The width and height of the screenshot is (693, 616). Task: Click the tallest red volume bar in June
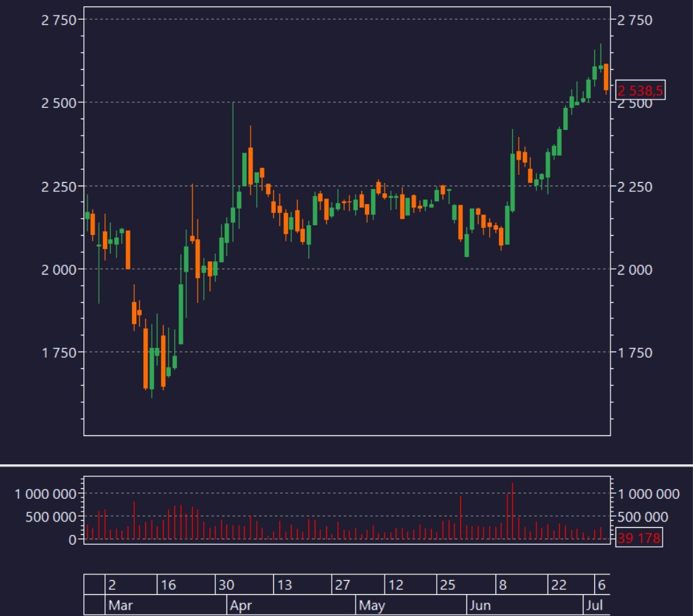pyautogui.click(x=512, y=511)
